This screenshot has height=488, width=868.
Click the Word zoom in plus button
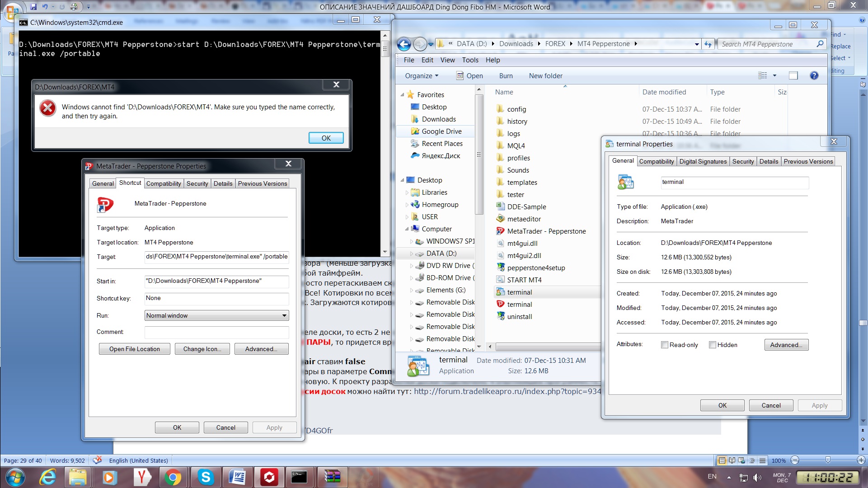[861, 460]
